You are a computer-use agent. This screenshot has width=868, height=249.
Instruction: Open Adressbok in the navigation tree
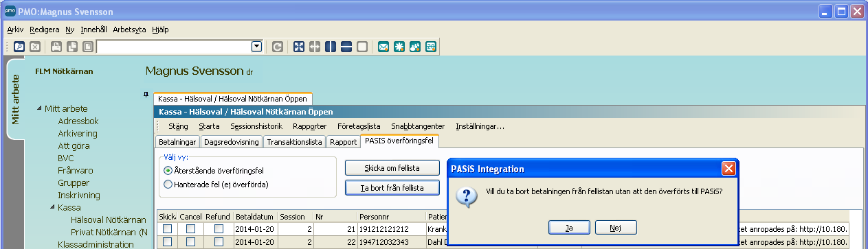point(79,121)
